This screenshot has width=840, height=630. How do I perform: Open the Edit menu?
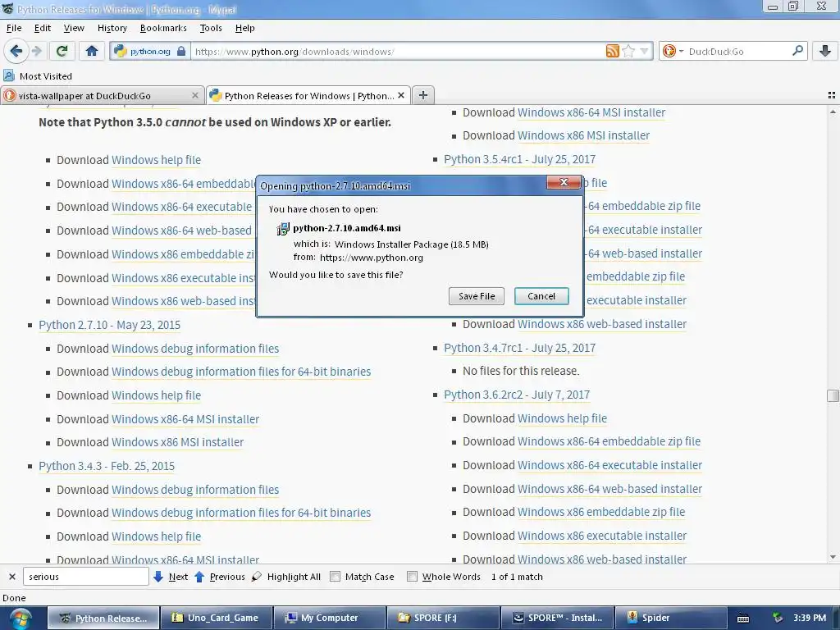click(x=43, y=28)
